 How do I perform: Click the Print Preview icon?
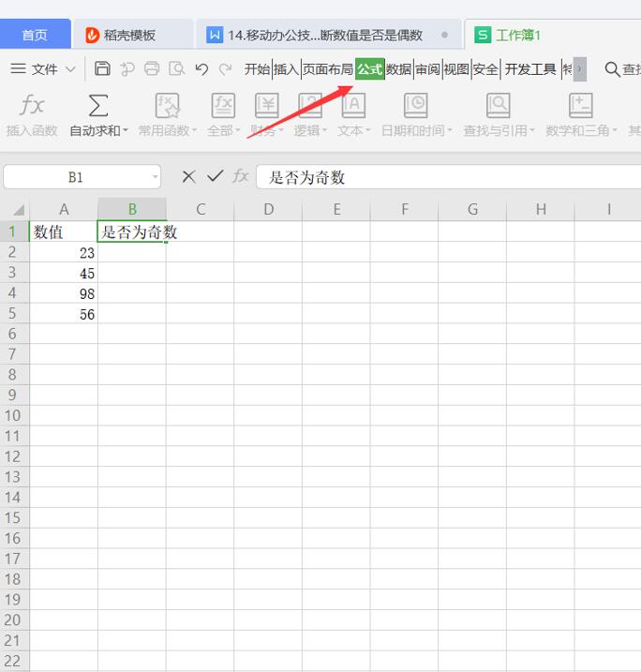[176, 68]
